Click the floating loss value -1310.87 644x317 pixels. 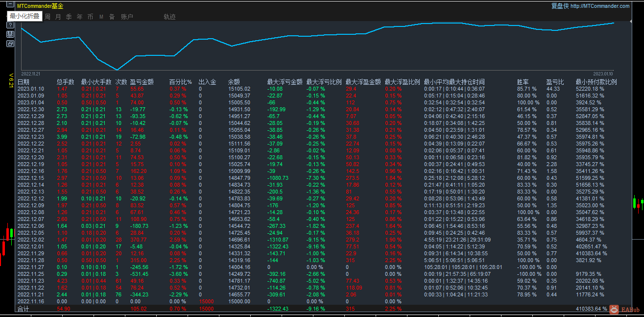278,240
